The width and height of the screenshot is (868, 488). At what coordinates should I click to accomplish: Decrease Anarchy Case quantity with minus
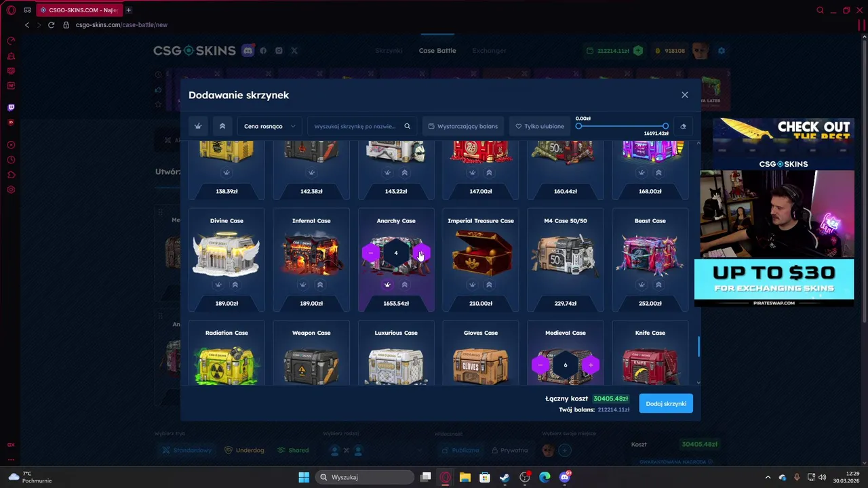pyautogui.click(x=370, y=253)
